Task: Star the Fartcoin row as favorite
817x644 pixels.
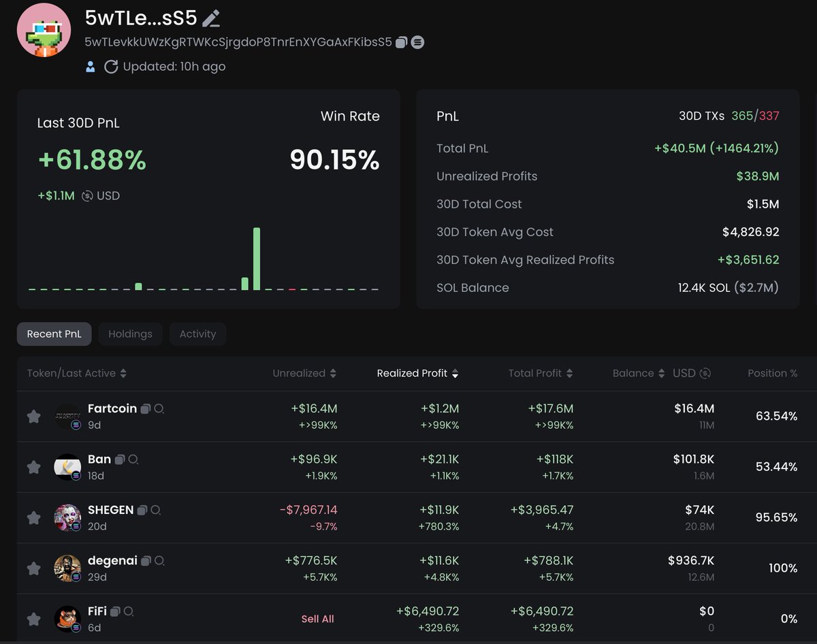Action: [33, 416]
